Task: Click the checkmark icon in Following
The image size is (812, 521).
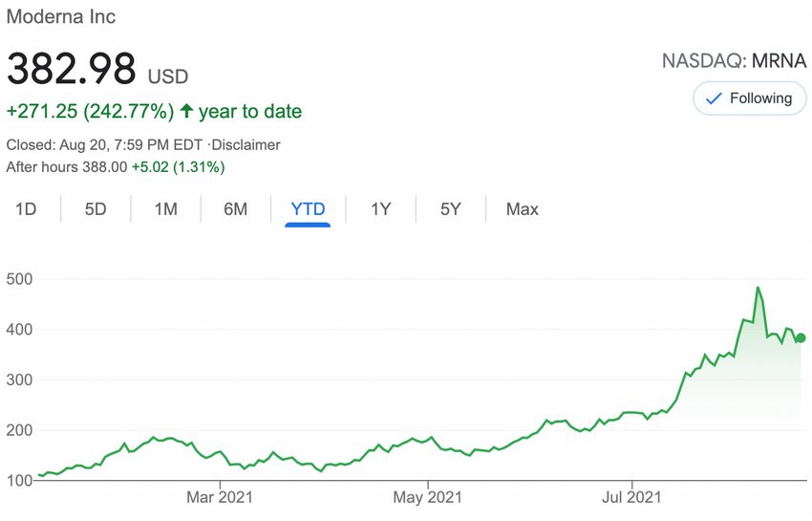Action: (x=713, y=98)
